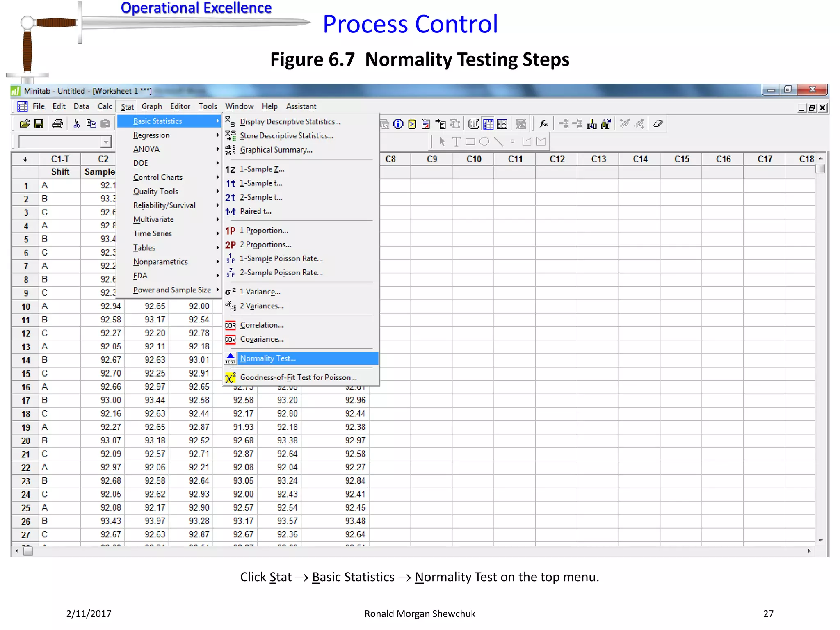Click the Shift column name cell

(x=60, y=172)
